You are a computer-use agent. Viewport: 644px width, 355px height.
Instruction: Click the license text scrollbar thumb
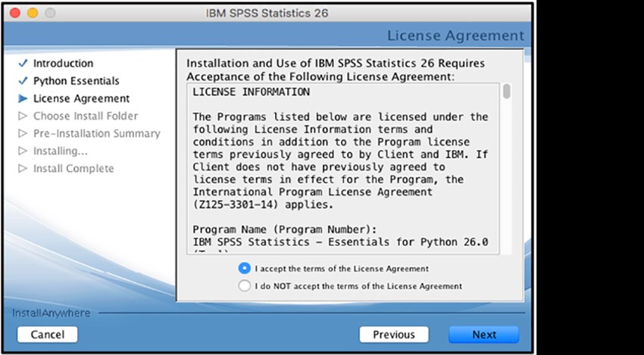click(507, 91)
